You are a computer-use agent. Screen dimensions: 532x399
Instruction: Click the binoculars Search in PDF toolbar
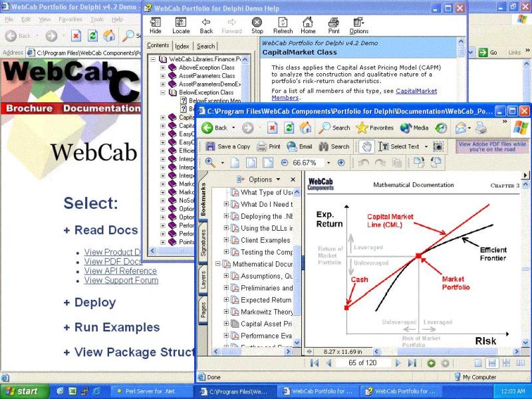tap(334, 146)
